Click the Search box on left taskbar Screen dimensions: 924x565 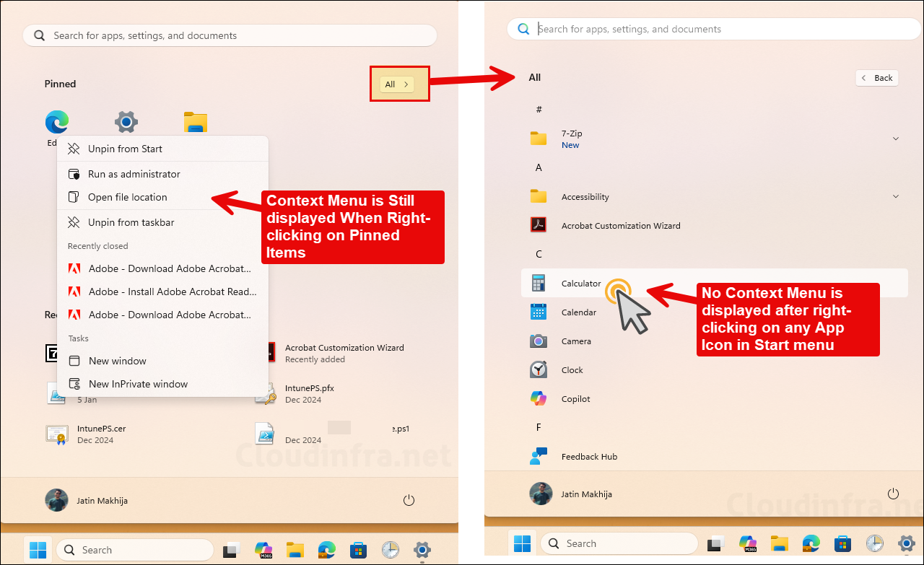(134, 550)
